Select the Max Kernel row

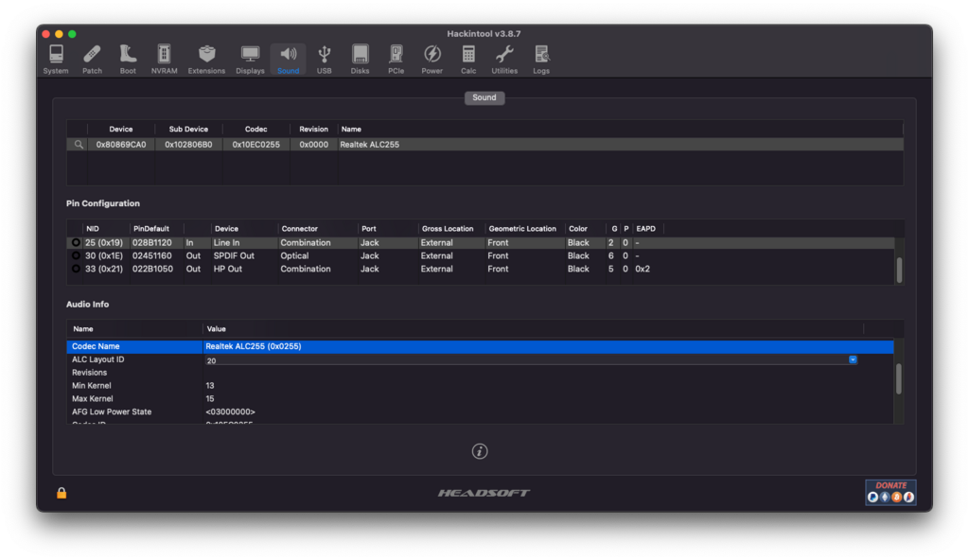coord(480,398)
